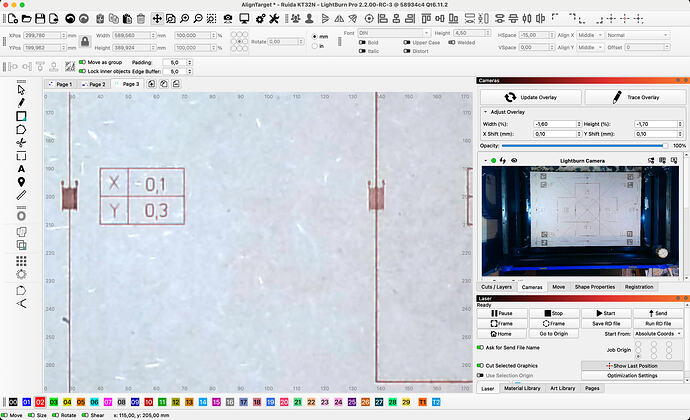Select the Pan/Move view tool
Viewport: 690px width, 420px height.
coord(157,18)
